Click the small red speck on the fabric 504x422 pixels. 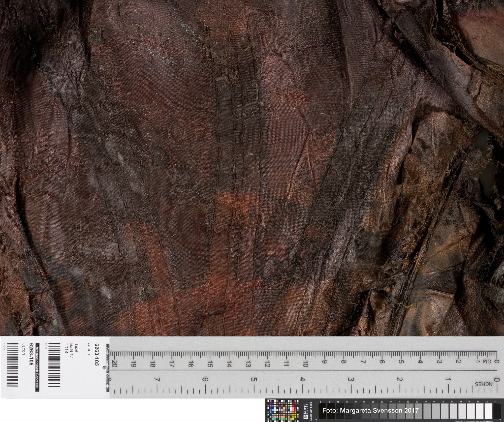[162, 159]
